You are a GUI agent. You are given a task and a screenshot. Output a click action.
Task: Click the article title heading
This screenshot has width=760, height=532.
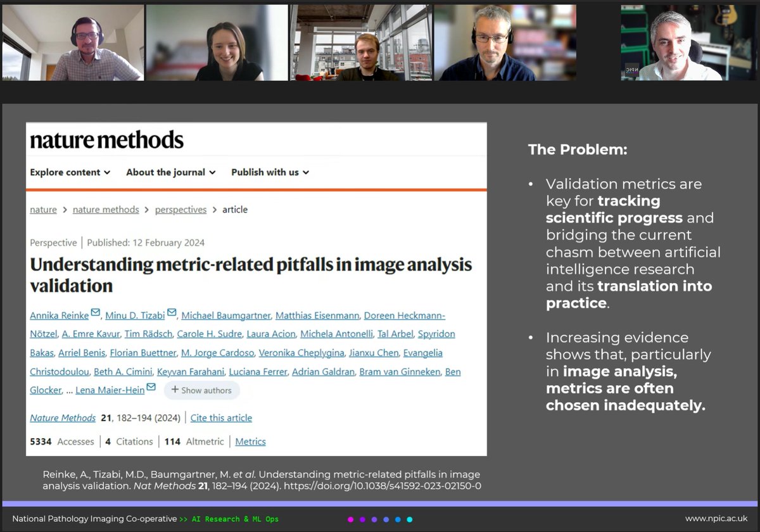(x=251, y=274)
